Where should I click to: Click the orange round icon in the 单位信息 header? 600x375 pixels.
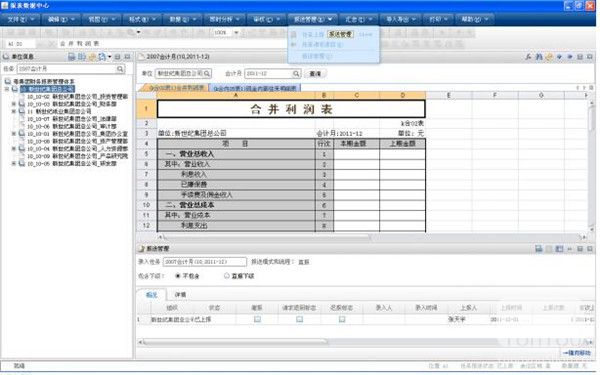(92, 57)
